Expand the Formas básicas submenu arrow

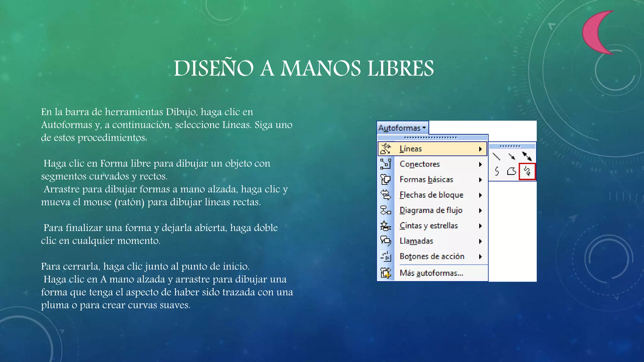(x=480, y=180)
